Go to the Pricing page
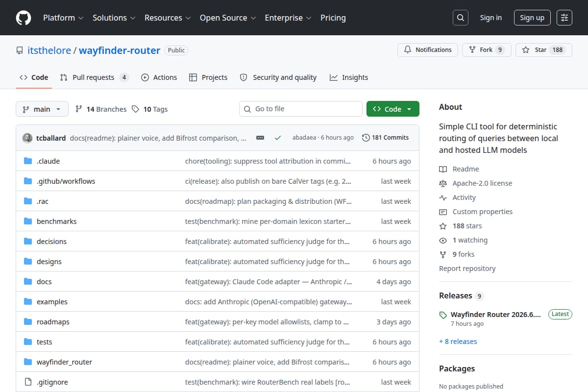Image resolution: width=588 pixels, height=392 pixels. click(x=333, y=18)
